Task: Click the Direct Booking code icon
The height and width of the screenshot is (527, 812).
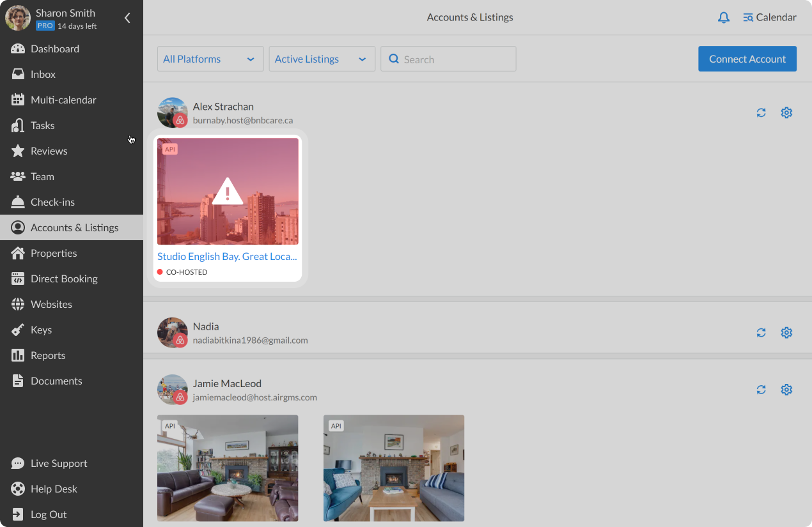Action: (18, 279)
